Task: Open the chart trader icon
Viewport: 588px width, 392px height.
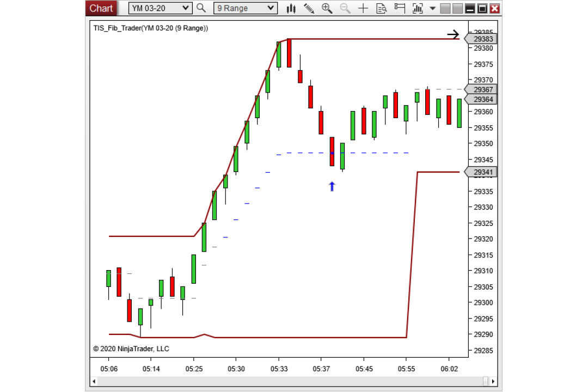Action: click(x=400, y=8)
